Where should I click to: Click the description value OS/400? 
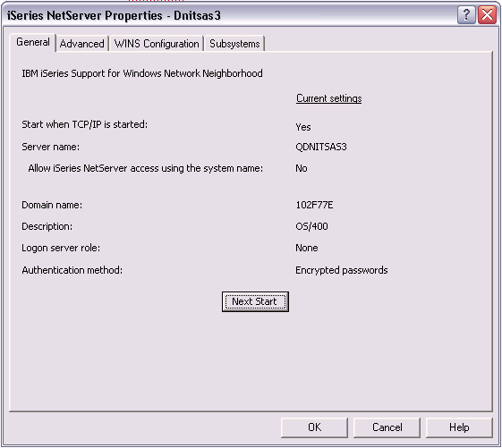tap(311, 226)
